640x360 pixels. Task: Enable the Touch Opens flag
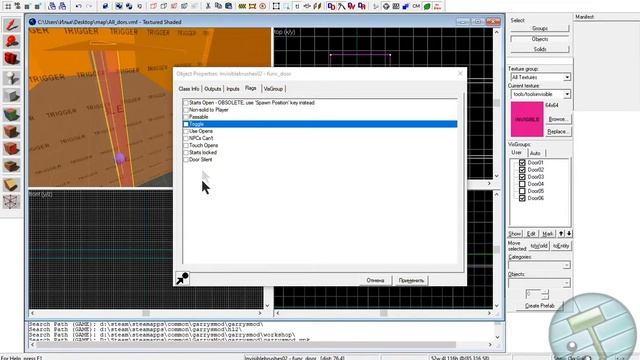click(x=186, y=145)
